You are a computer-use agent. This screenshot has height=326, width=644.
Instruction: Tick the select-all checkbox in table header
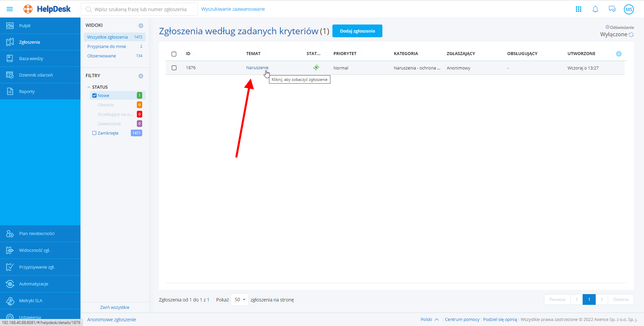coord(174,54)
